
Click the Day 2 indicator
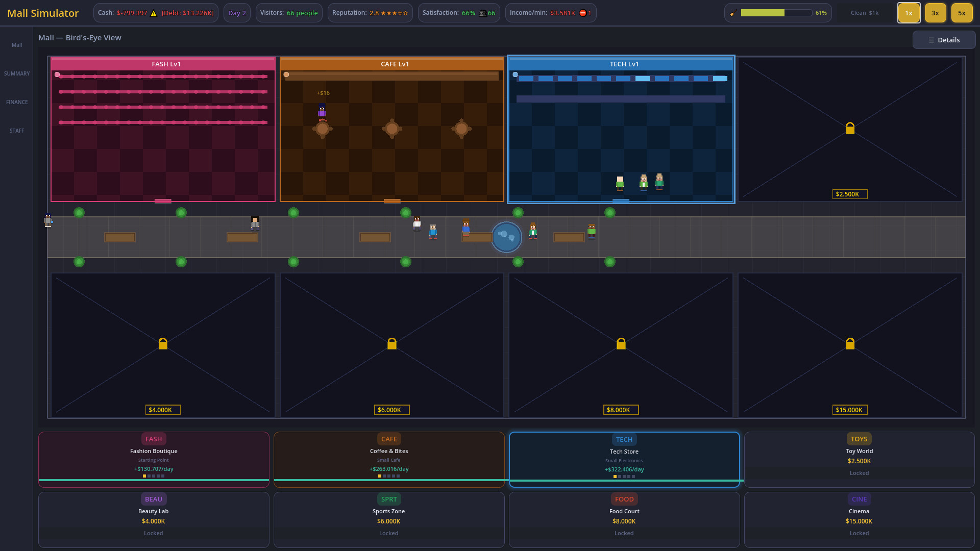(237, 13)
